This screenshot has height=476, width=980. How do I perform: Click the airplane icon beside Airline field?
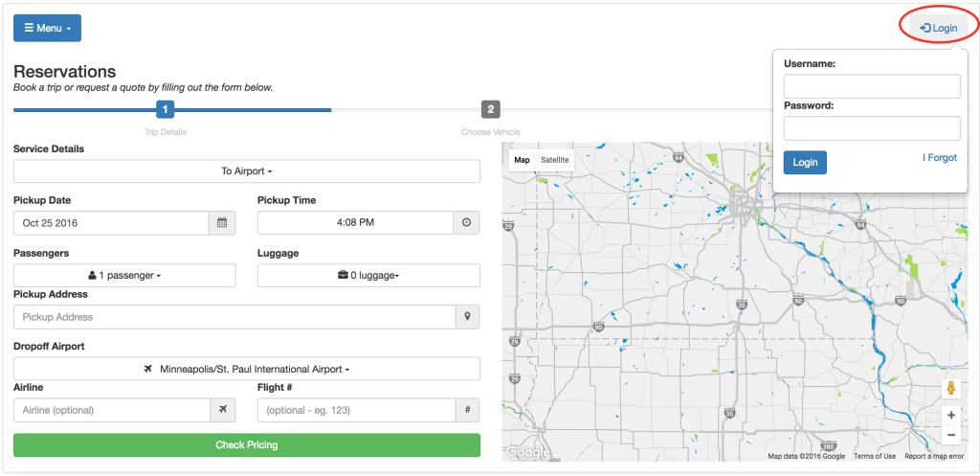[222, 410]
